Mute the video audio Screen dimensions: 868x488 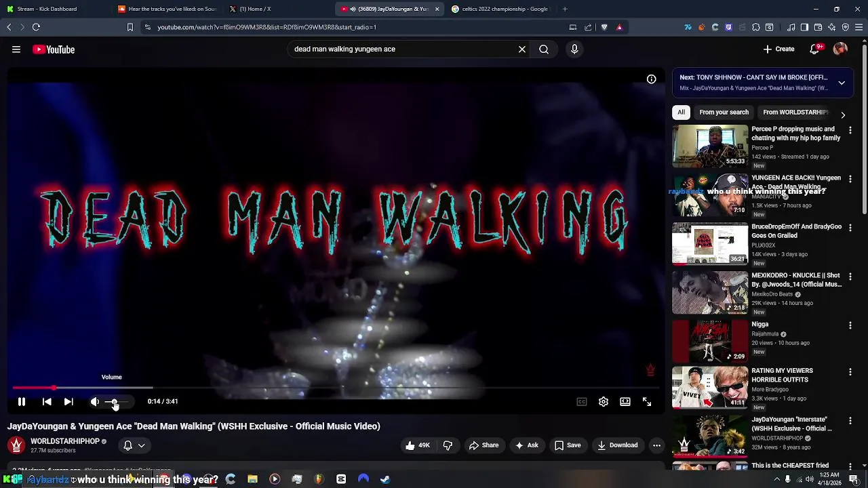tap(95, 402)
